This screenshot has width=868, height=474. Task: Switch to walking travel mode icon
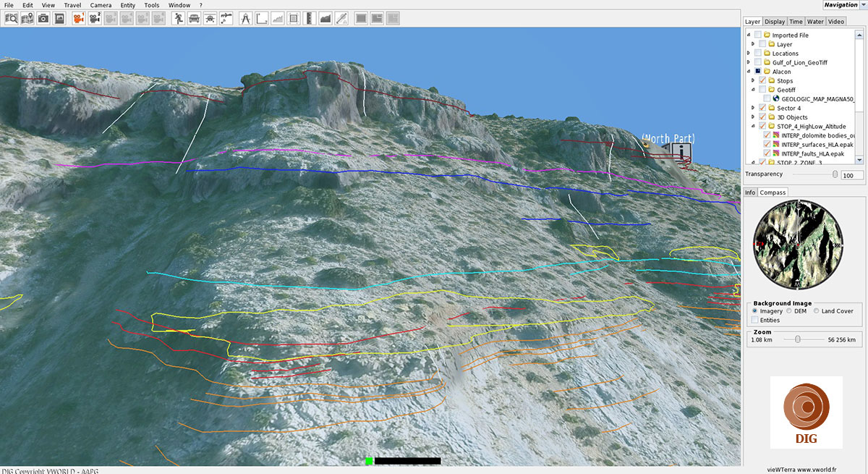pyautogui.click(x=178, y=18)
